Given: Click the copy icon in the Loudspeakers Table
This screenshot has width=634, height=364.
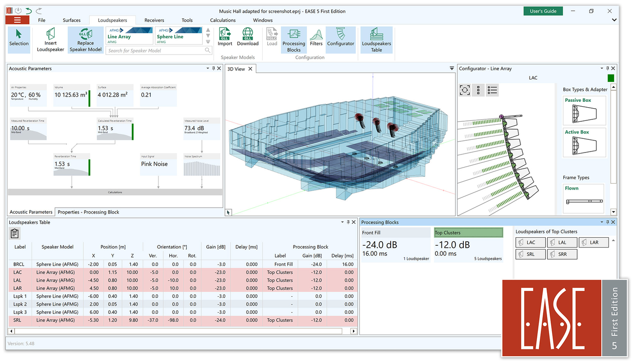Looking at the screenshot, I should [15, 233].
